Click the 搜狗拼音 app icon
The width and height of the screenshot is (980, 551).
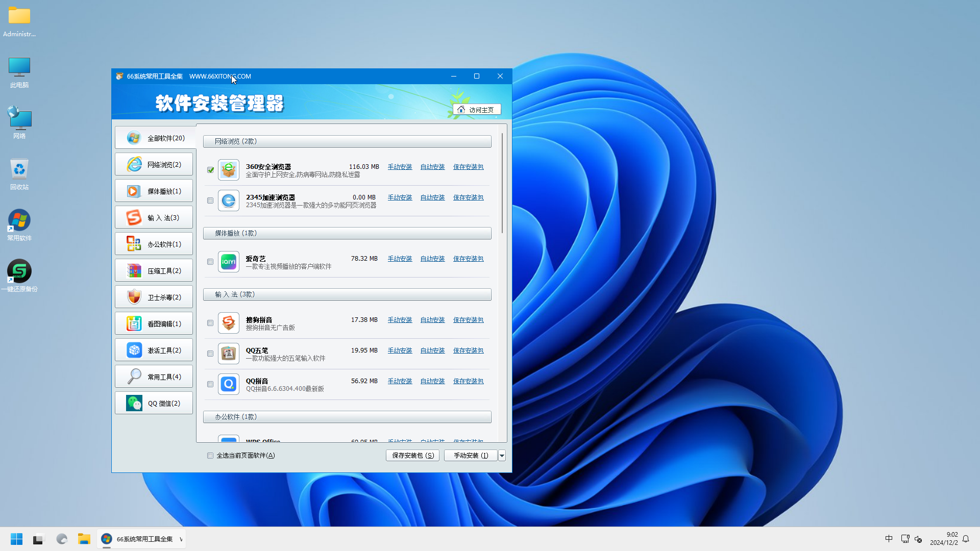click(229, 323)
